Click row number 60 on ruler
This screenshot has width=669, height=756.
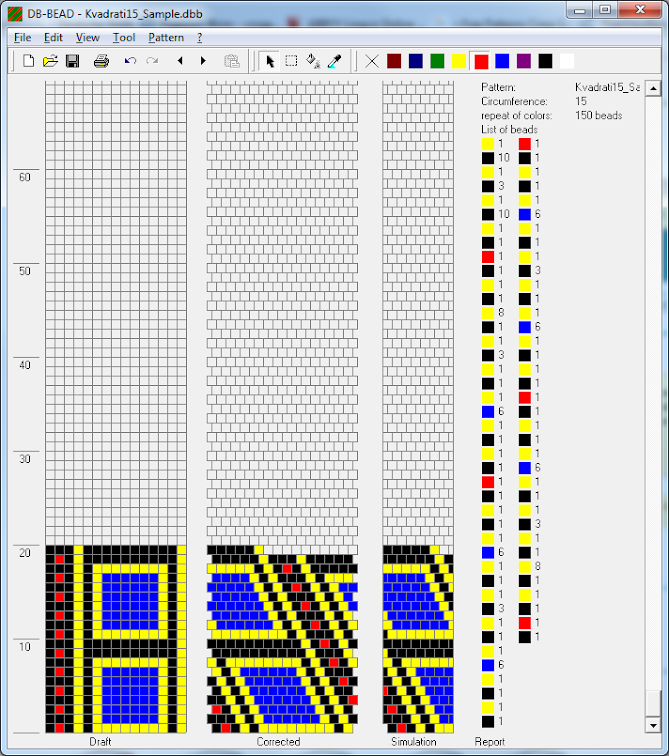25,177
